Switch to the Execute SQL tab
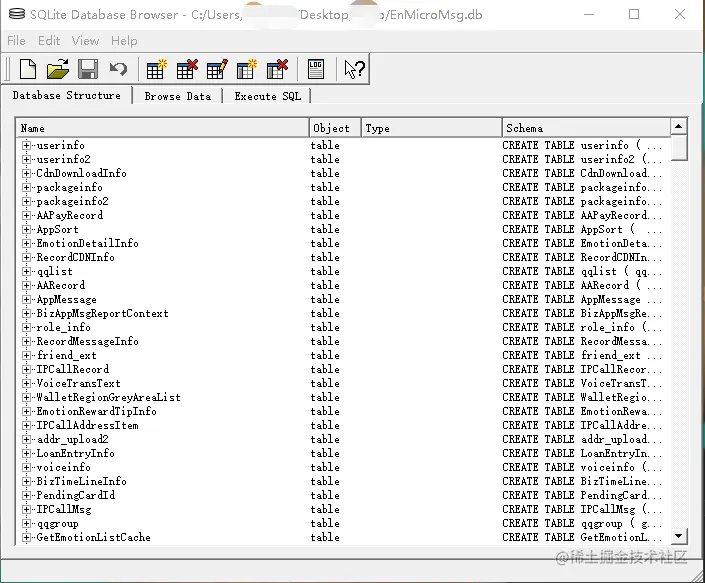 (x=268, y=96)
